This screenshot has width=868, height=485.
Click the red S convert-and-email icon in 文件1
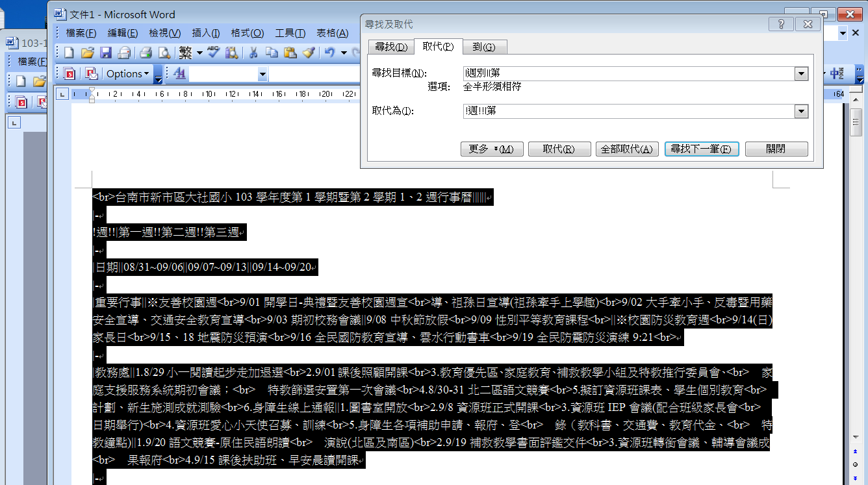92,74
